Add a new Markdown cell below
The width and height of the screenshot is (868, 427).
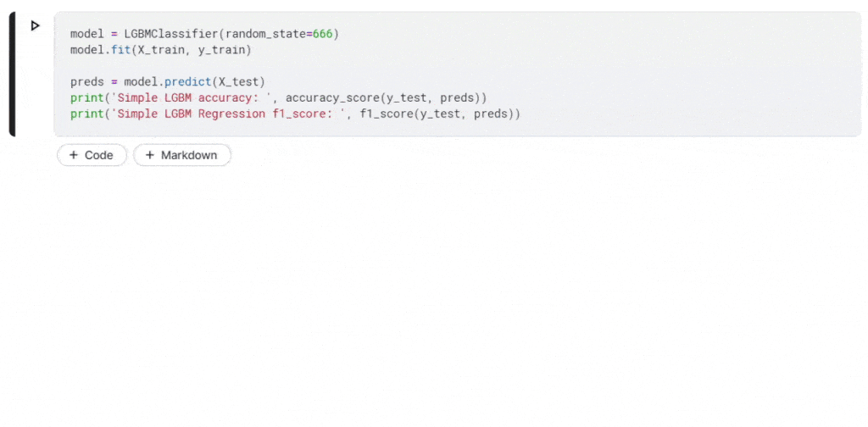point(182,155)
